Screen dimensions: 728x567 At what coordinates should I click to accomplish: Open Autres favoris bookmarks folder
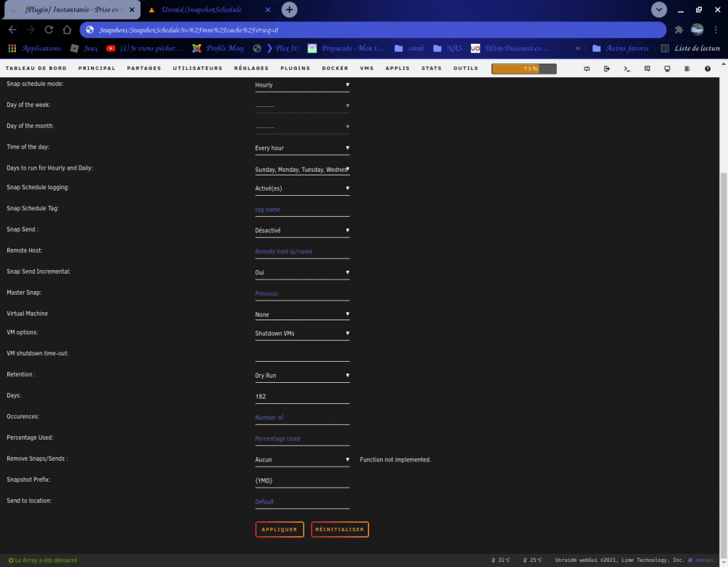click(x=620, y=48)
